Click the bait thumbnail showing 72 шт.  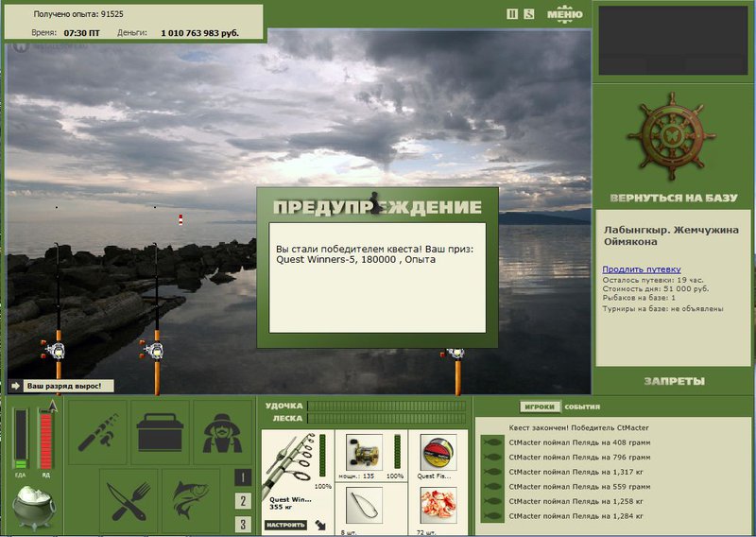pos(438,505)
